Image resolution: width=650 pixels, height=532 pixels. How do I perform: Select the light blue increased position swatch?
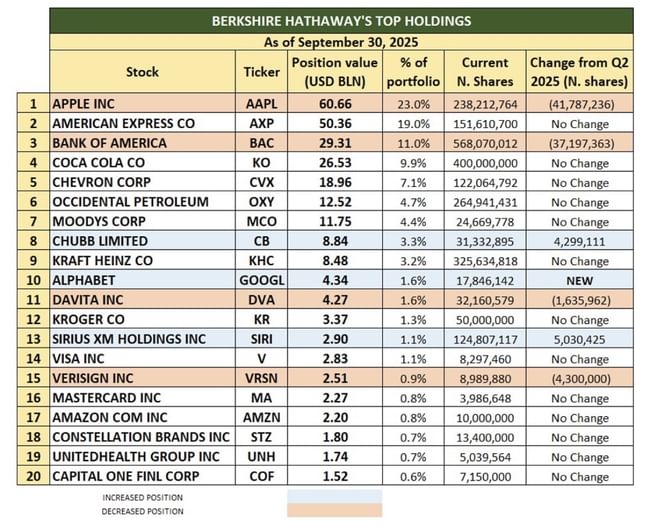(x=334, y=495)
